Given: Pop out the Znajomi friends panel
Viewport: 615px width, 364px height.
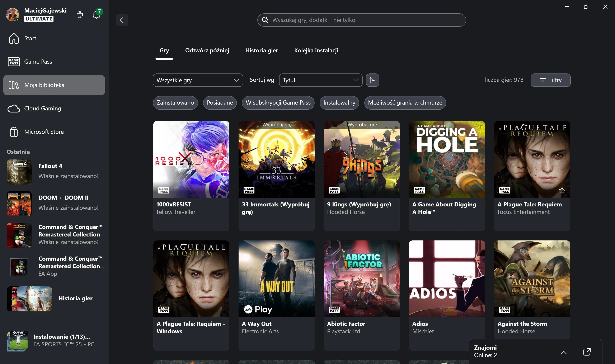Looking at the screenshot, I should pos(587,352).
